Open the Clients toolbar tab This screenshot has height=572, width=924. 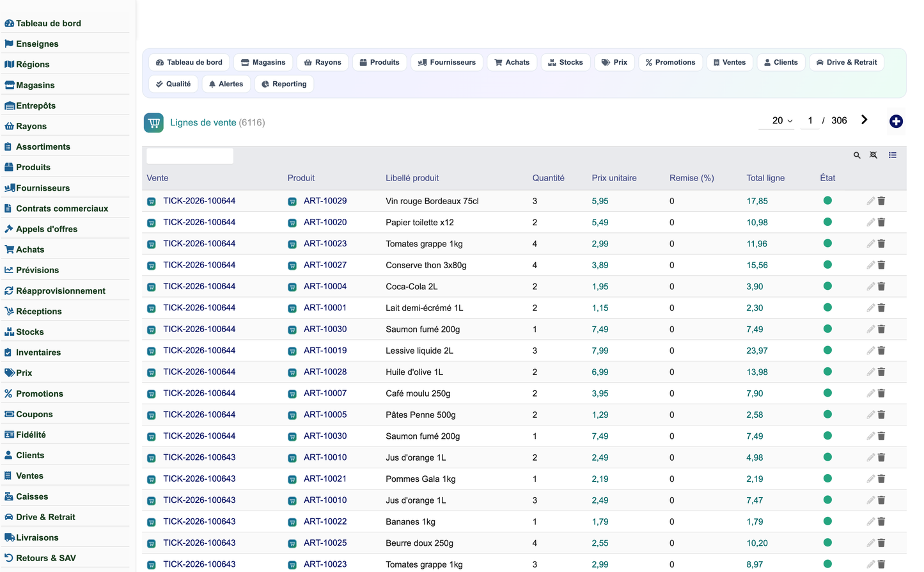(781, 62)
